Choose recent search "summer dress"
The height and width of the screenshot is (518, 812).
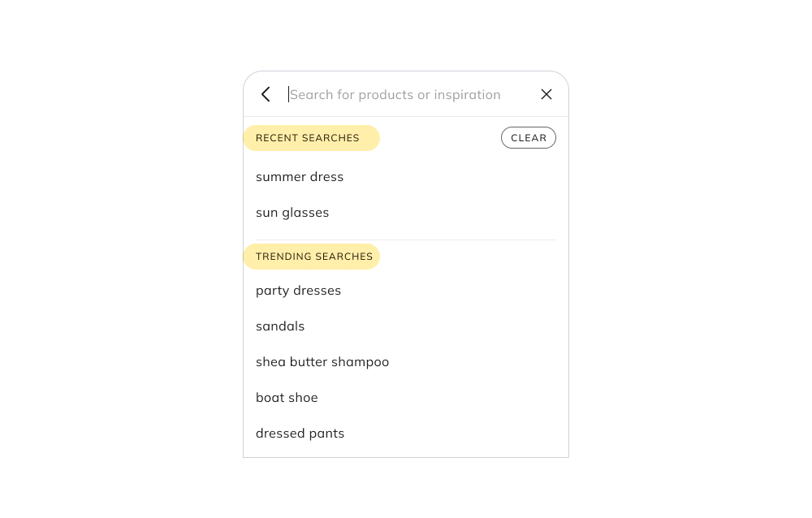(300, 177)
